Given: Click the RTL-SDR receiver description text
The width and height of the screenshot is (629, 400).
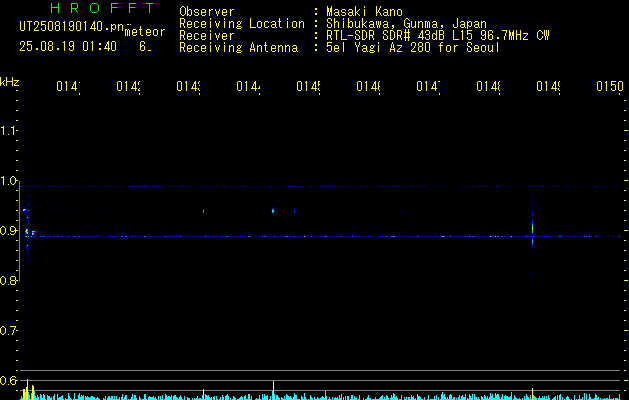Looking at the screenshot, I should point(438,36).
